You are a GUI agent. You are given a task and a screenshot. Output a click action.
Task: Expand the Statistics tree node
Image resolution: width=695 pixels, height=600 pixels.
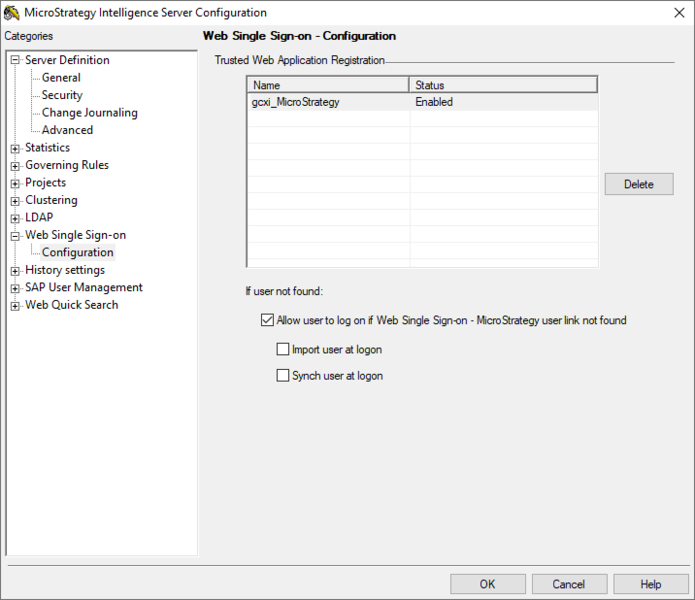(x=15, y=148)
